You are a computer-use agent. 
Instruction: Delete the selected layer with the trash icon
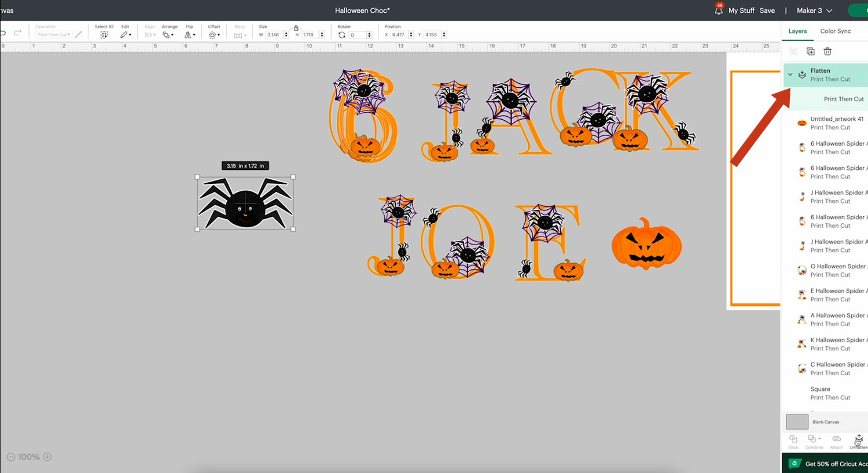[827, 51]
